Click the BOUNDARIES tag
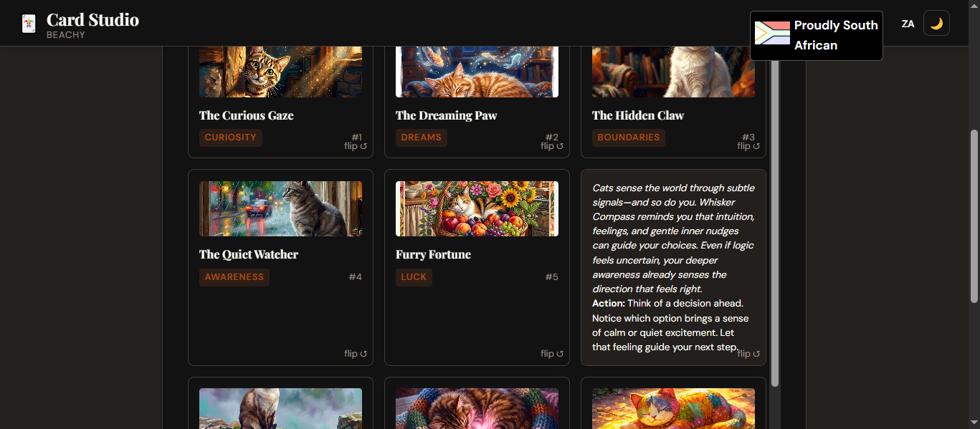 pyautogui.click(x=629, y=138)
